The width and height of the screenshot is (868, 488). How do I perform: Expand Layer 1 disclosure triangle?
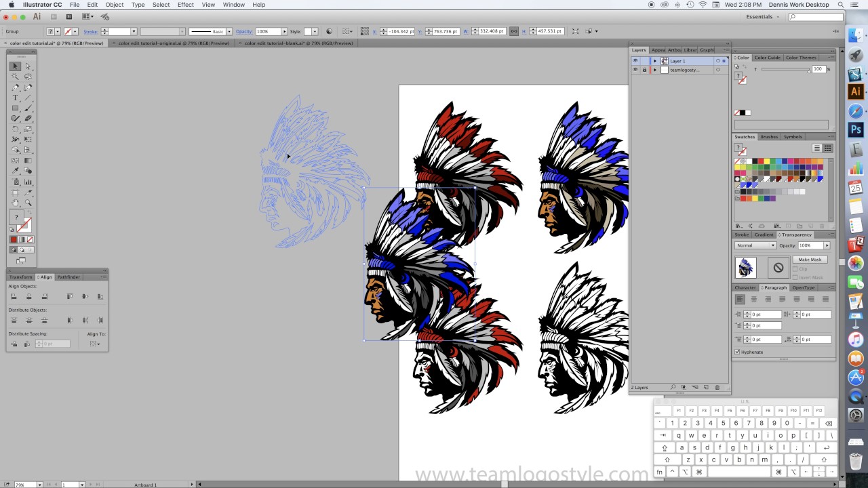[x=655, y=61]
